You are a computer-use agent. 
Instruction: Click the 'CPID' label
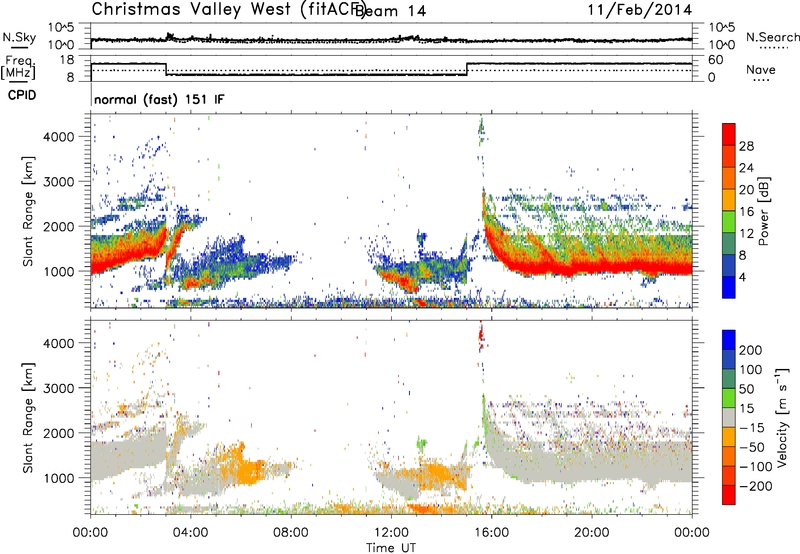pos(22,95)
